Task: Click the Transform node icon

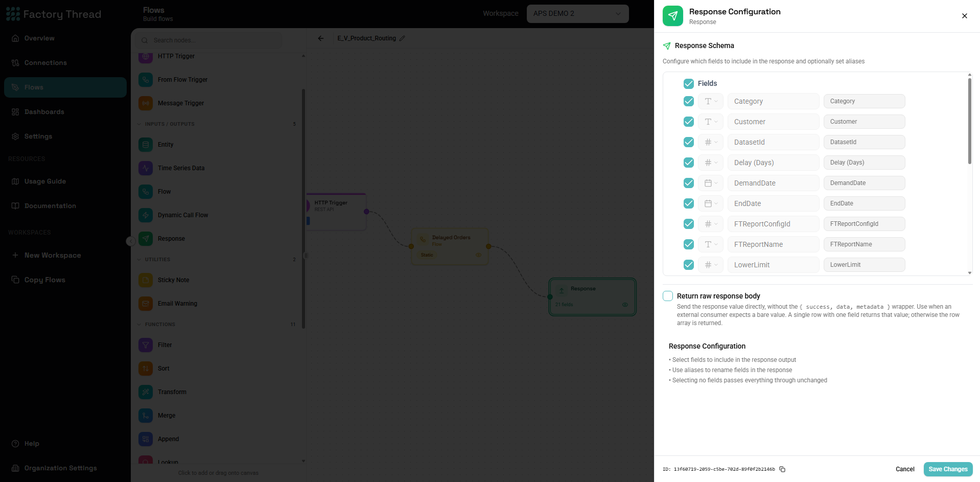Action: click(x=146, y=392)
